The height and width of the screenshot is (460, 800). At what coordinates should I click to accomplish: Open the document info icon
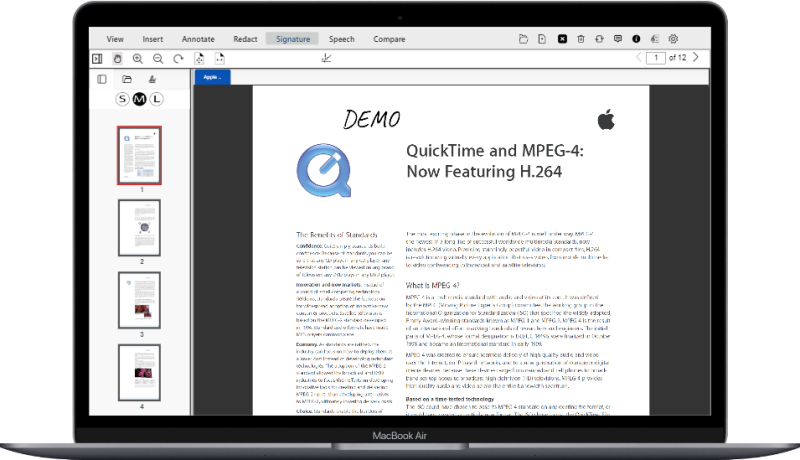point(636,39)
